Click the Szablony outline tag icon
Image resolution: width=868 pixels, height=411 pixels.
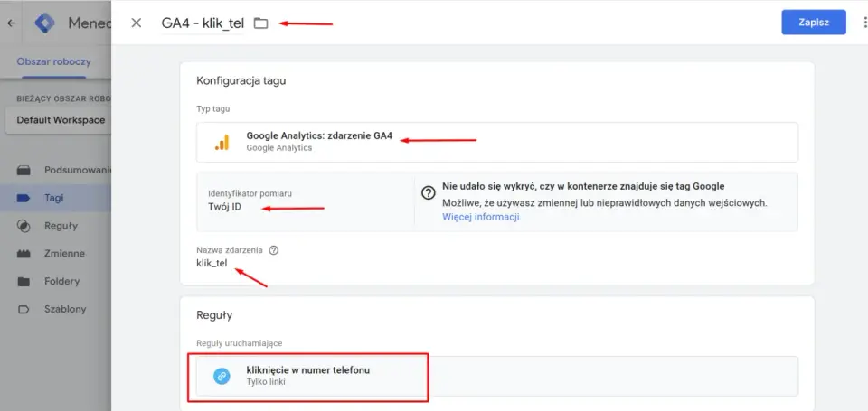point(24,309)
